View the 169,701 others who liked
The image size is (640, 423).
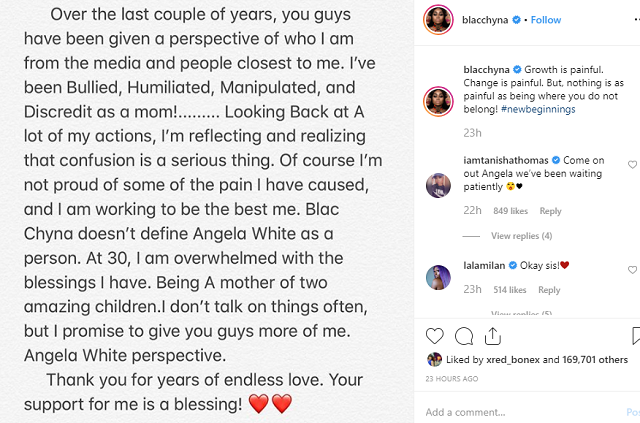(592, 360)
